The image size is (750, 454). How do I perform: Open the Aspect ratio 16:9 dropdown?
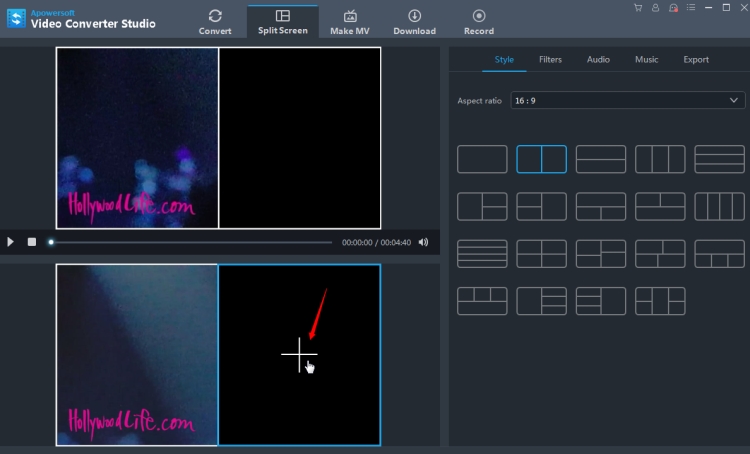[628, 100]
